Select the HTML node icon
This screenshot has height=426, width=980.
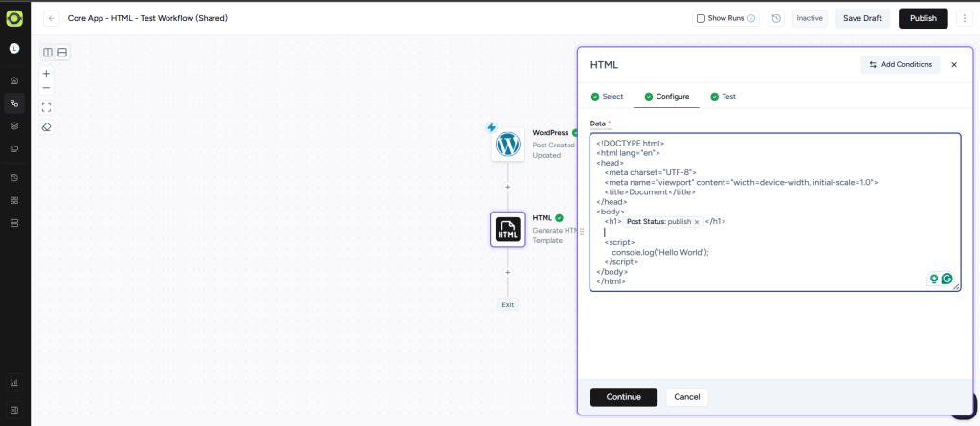click(507, 230)
